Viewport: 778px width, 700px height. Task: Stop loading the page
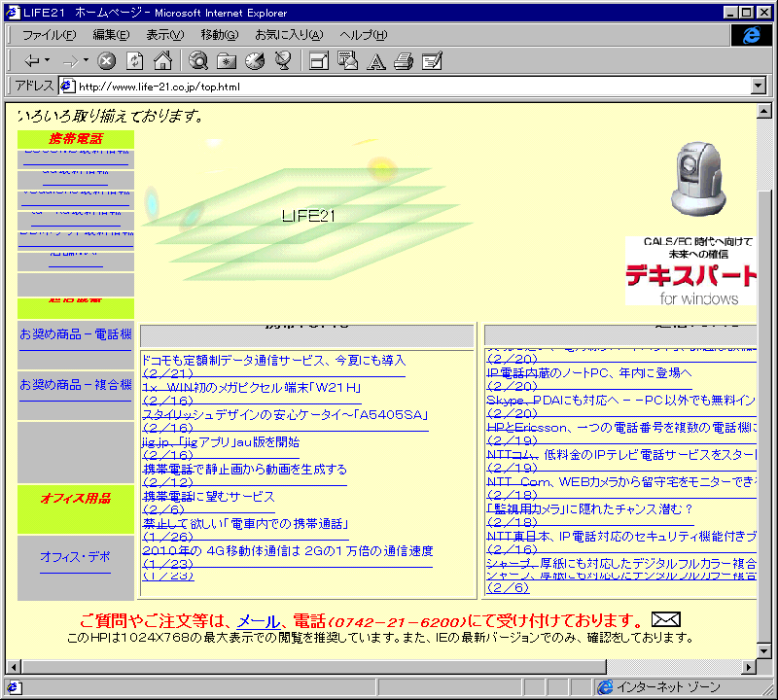(x=106, y=61)
